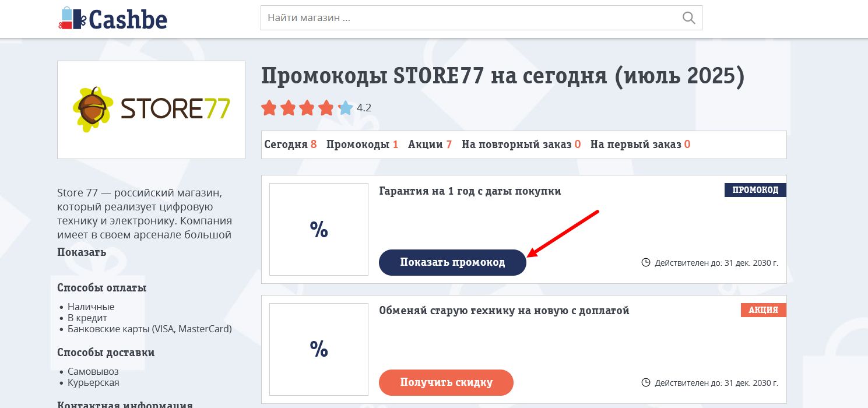Focus the "Найти магазин" search field

pyautogui.click(x=481, y=18)
